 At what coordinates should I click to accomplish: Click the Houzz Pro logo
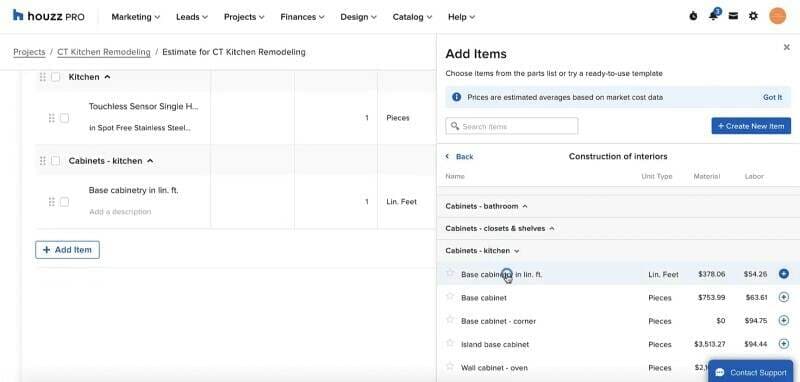point(48,16)
